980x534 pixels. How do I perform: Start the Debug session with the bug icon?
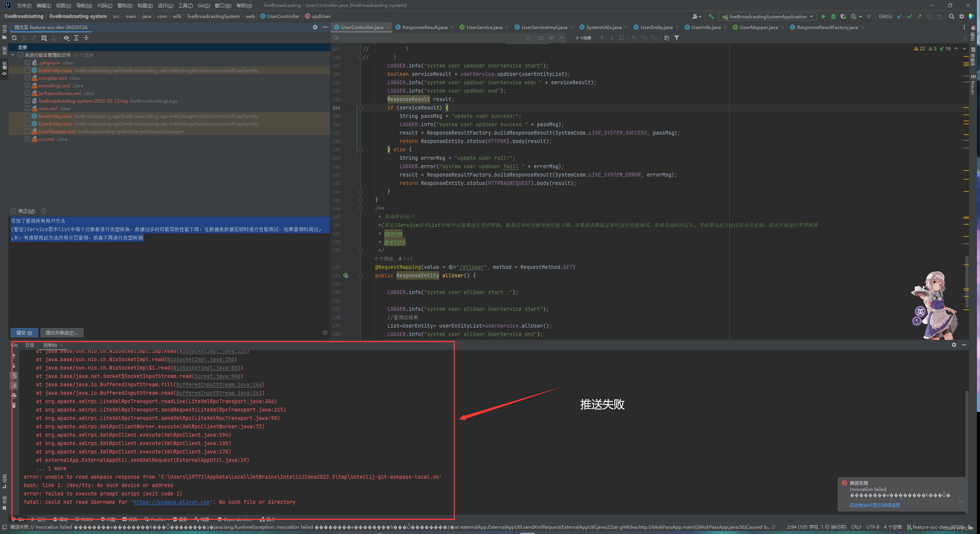tap(834, 16)
